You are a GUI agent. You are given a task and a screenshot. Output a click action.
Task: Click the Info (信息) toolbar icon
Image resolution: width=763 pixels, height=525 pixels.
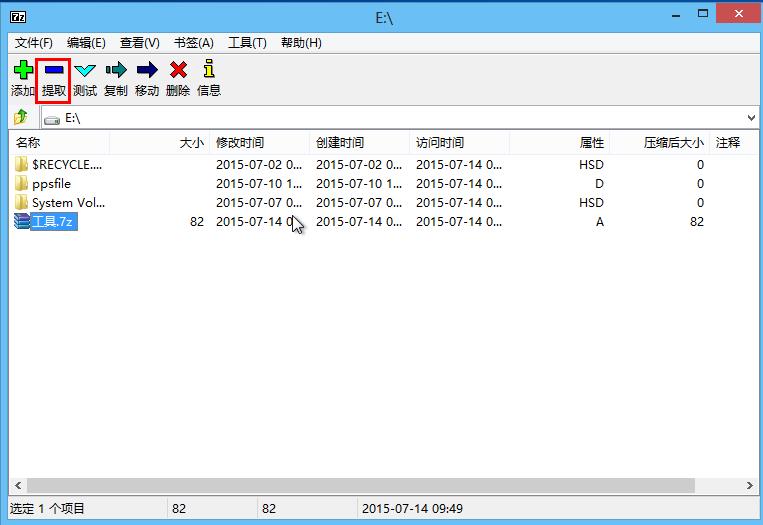coord(209,69)
